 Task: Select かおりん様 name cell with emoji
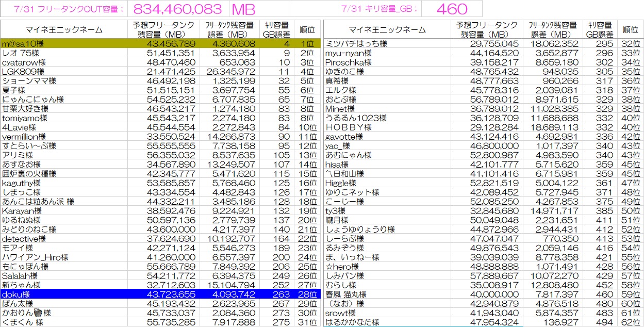pyautogui.click(x=64, y=313)
